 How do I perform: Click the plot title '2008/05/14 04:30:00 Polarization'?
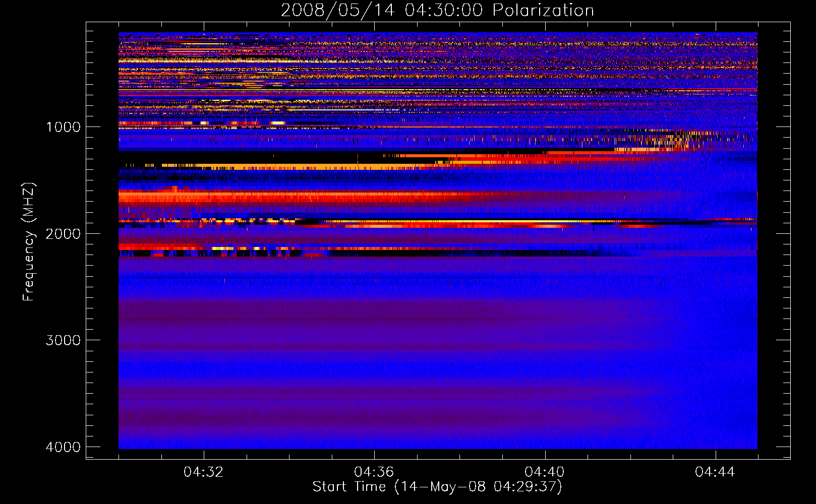pyautogui.click(x=437, y=11)
